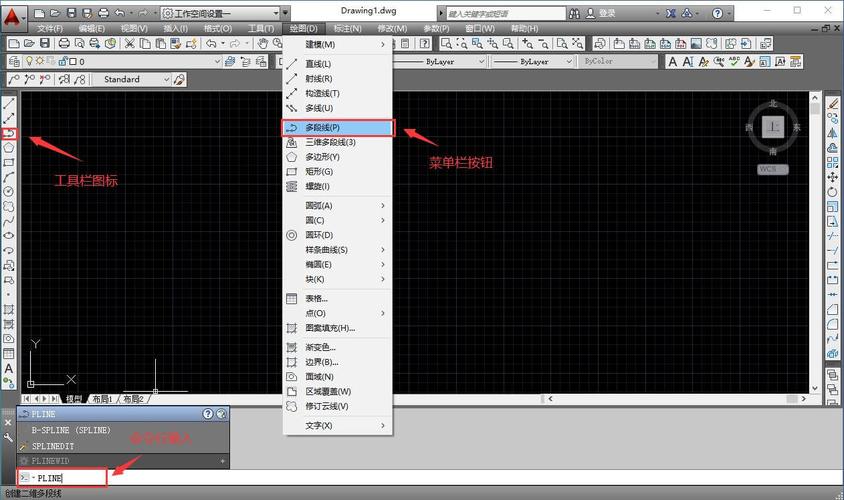Click the print icon in quick access bar
This screenshot has height=500, width=844.
[x=104, y=13]
